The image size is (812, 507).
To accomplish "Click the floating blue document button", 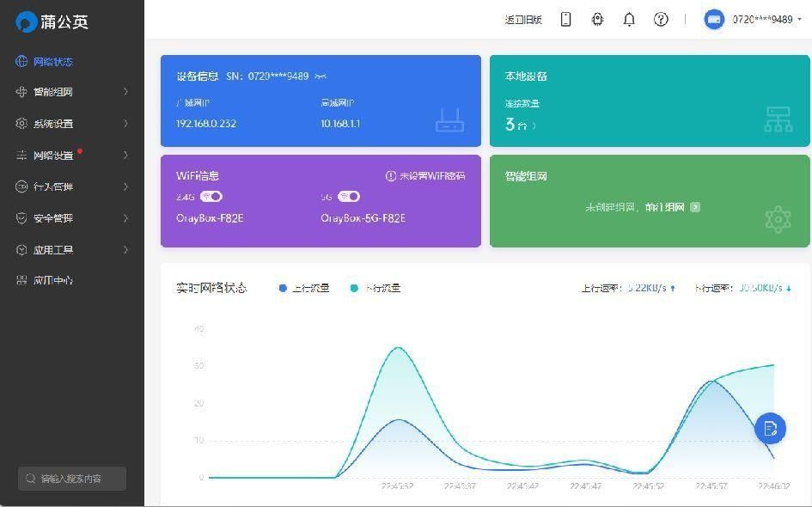I will pos(770,428).
